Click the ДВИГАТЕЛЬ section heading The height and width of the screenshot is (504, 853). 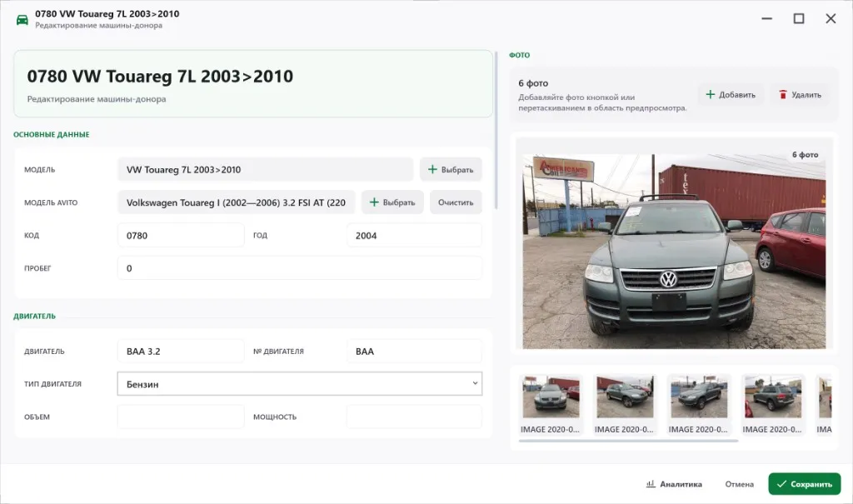(x=34, y=317)
